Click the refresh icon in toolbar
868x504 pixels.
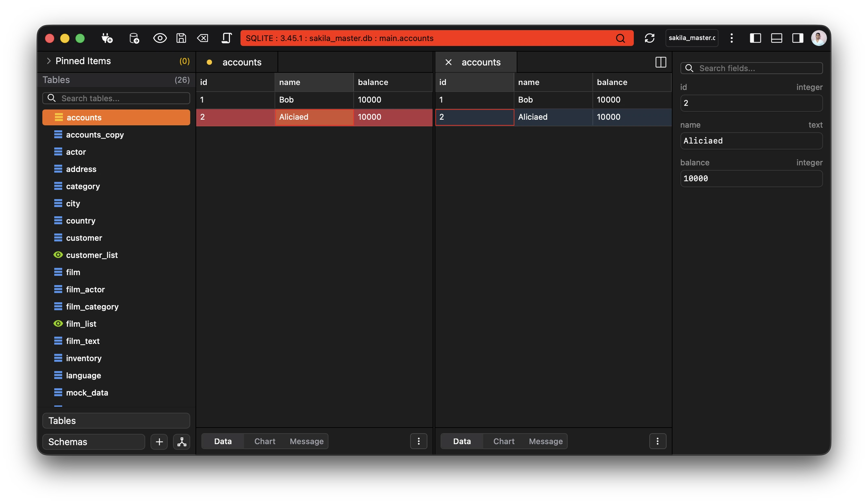tap(649, 38)
